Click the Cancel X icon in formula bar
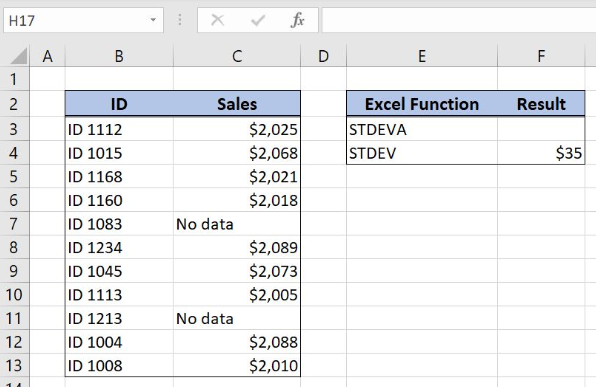The height and width of the screenshot is (387, 596). (217, 20)
